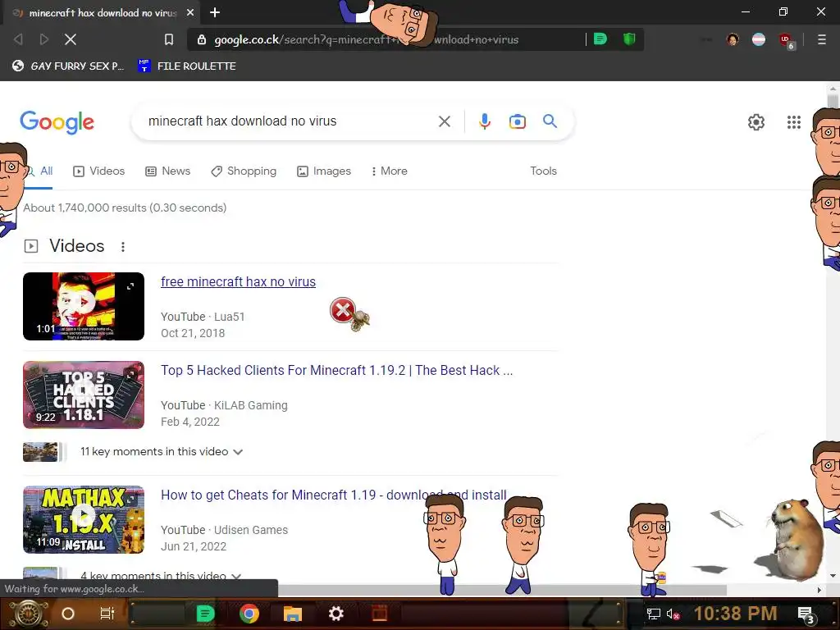Open the Google apps grid
The width and height of the screenshot is (840, 630).
click(x=793, y=122)
